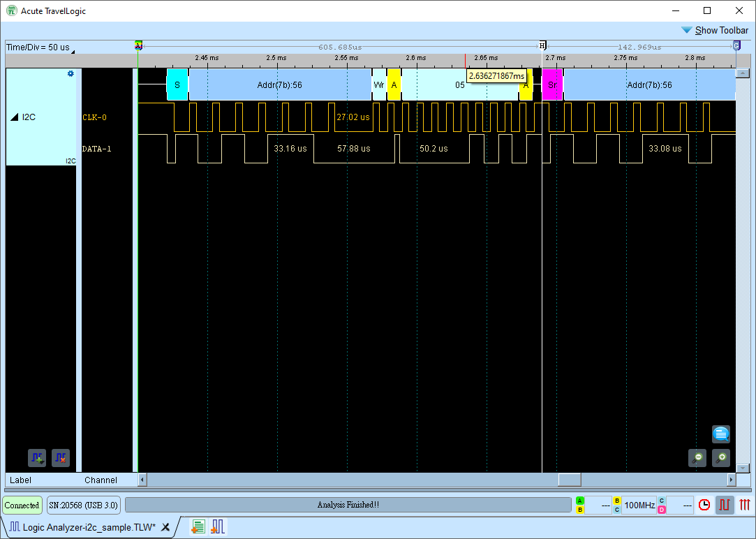Click the C-D cursor interval field

[x=680, y=505]
